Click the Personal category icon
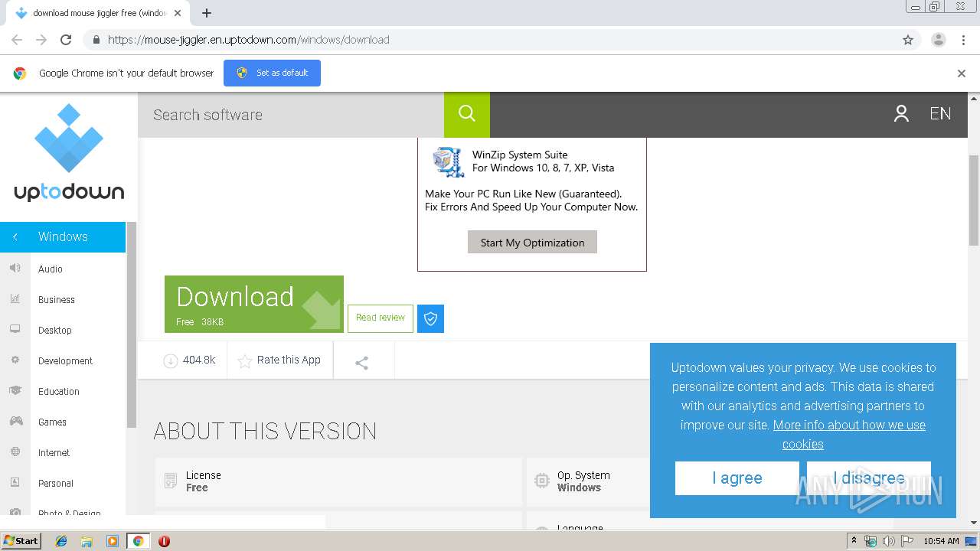This screenshot has width=980, height=551. pos(15,482)
